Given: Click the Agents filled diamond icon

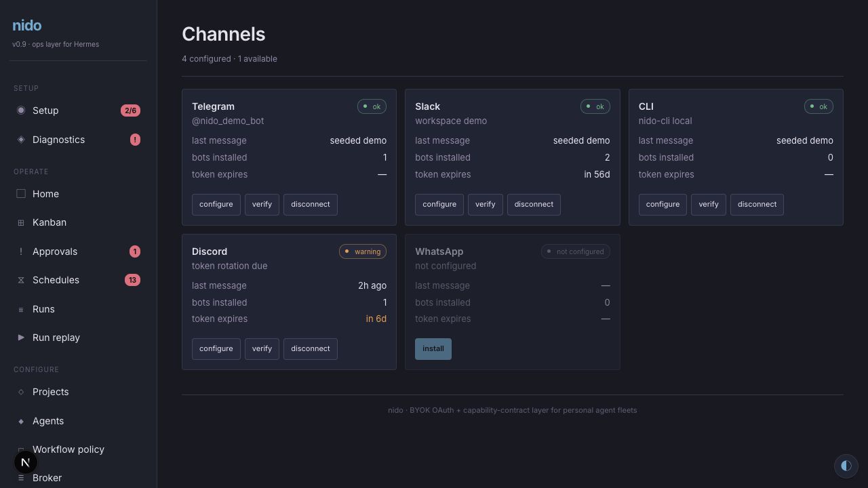Looking at the screenshot, I should (21, 421).
